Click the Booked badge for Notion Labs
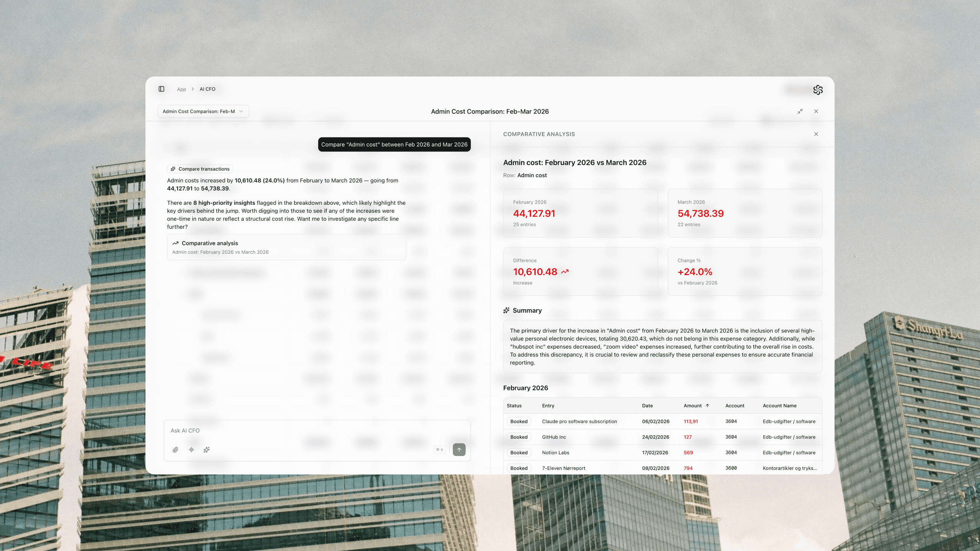Viewport: 980px width, 551px height. tap(519, 452)
